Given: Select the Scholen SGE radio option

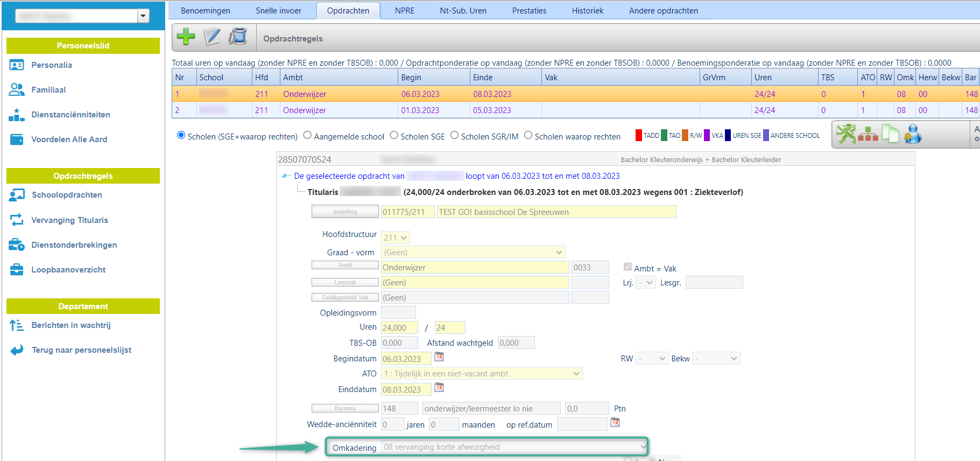Looking at the screenshot, I should coord(394,136).
